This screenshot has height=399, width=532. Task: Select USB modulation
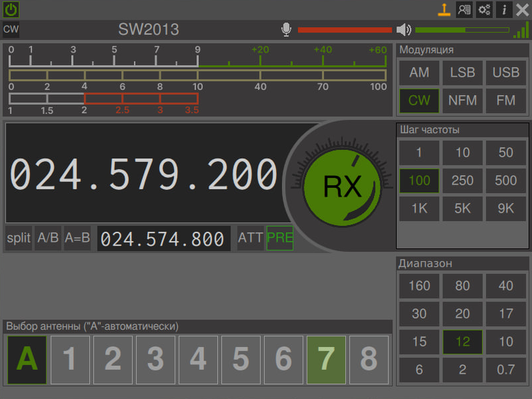tap(506, 73)
